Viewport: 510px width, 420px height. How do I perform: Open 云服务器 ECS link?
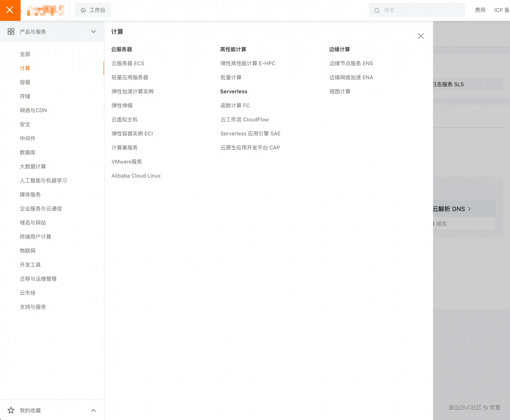(x=128, y=63)
